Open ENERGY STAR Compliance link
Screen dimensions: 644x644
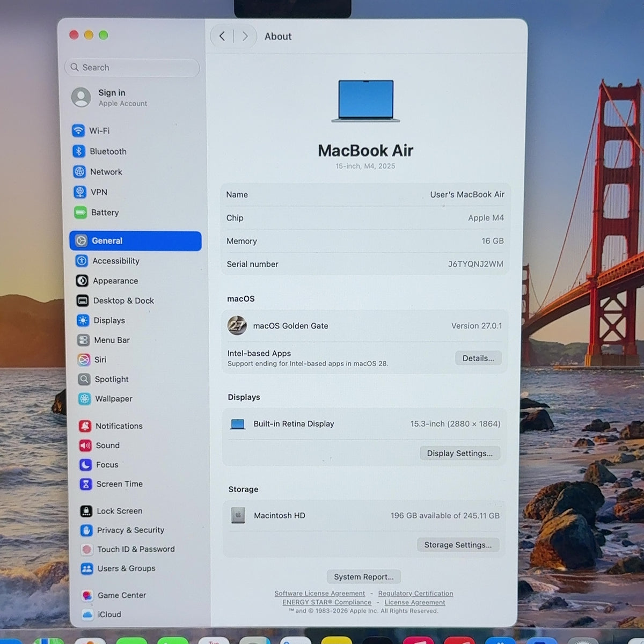tap(327, 602)
